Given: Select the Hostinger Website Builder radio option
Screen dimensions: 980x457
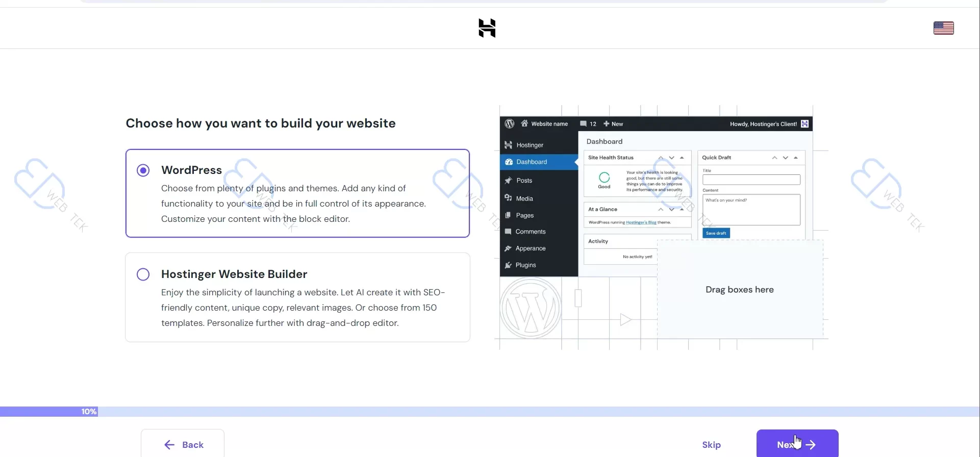Looking at the screenshot, I should pos(143,274).
